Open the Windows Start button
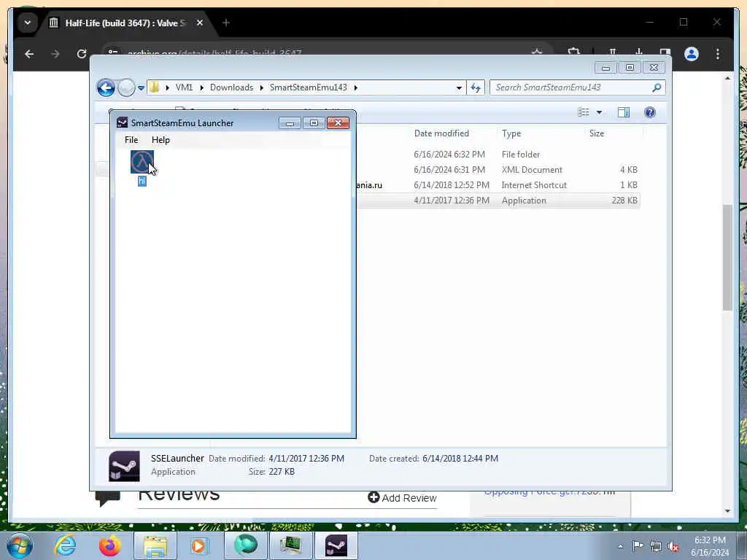The image size is (747, 560). click(x=20, y=545)
